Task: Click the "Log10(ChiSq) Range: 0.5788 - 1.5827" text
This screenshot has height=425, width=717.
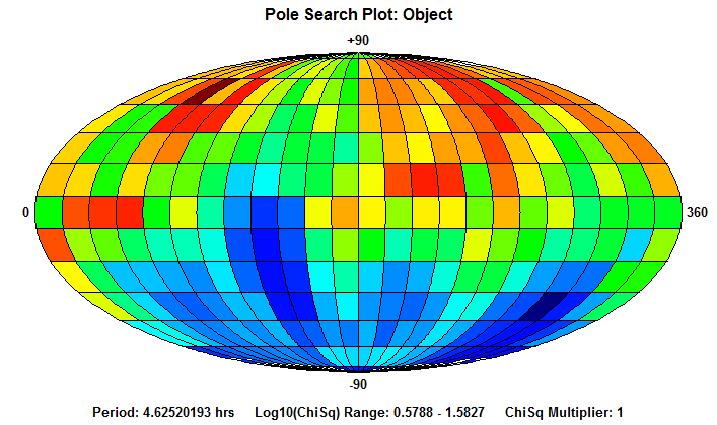Action: (369, 413)
